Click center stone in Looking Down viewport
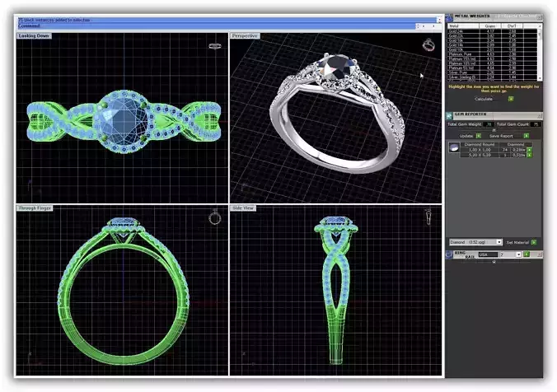Screen dimensions: 557x392 (x=124, y=119)
